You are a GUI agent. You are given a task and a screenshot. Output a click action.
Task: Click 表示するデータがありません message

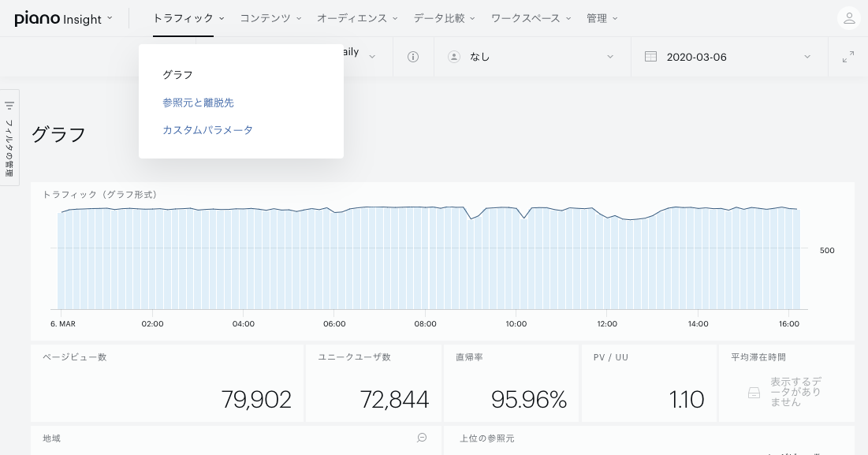[796, 392]
